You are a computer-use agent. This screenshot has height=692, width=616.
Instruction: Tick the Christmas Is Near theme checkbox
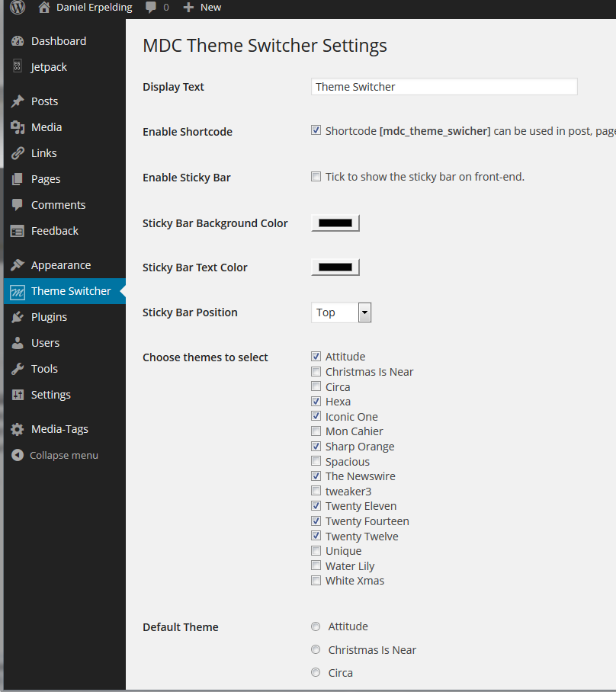point(316,372)
